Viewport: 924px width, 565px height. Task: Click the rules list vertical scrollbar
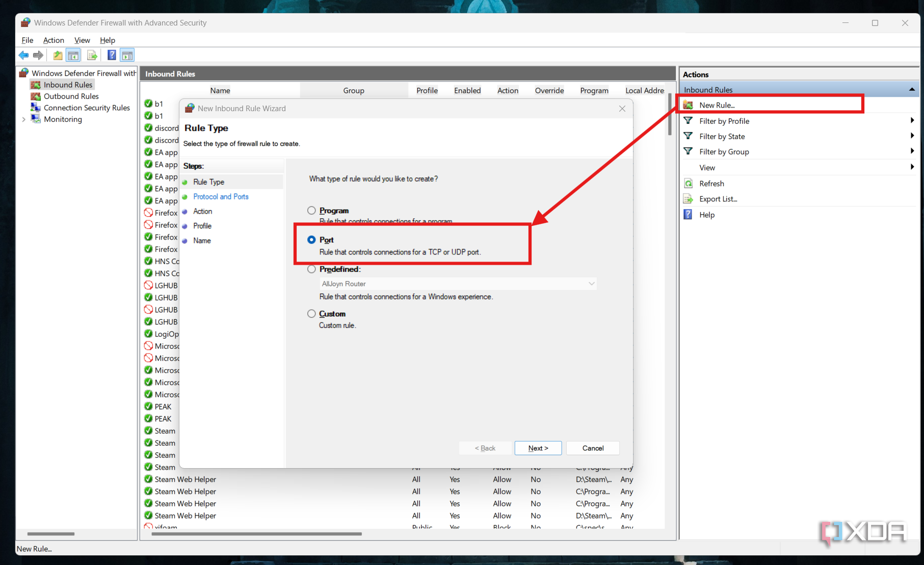pyautogui.click(x=670, y=115)
